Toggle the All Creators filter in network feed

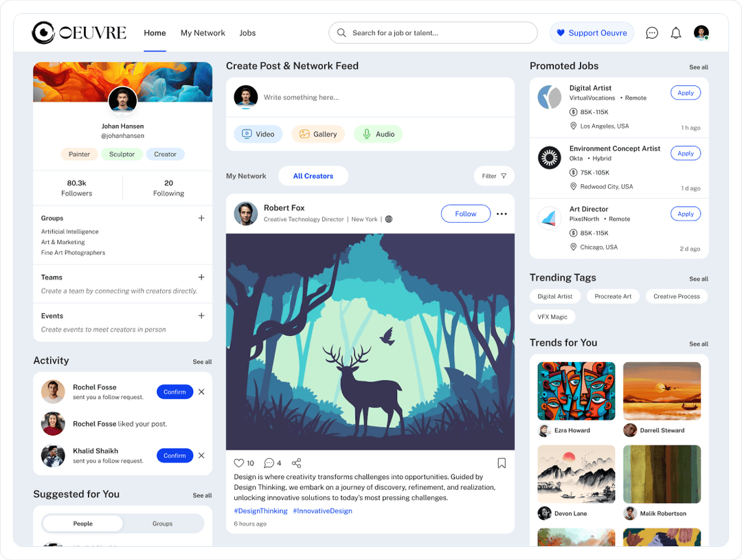click(x=313, y=176)
